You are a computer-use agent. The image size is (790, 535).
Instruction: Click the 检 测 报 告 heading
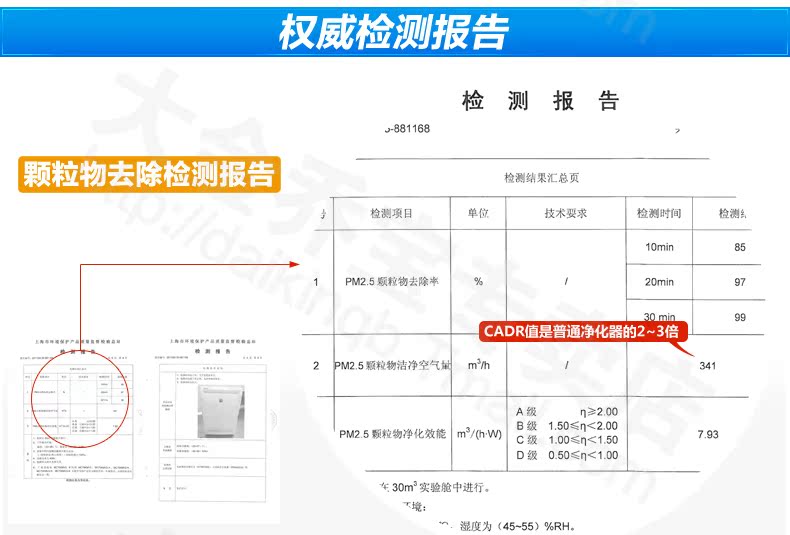pos(541,100)
